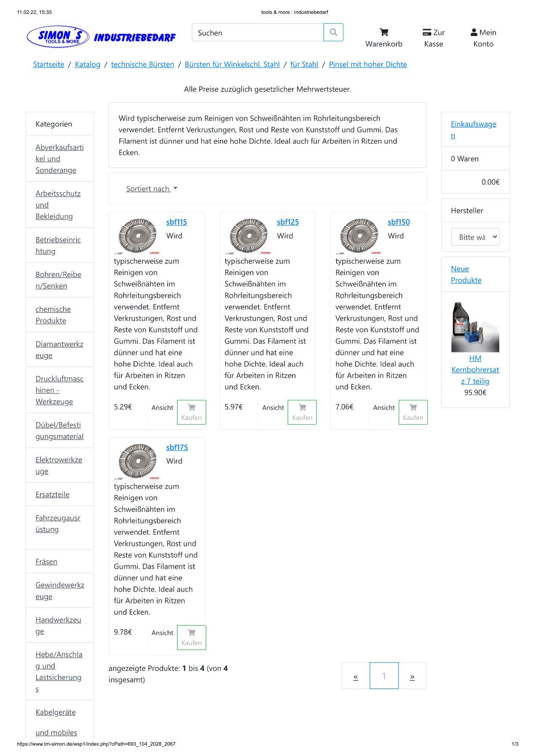Buy sbf125 with the Kaufen cart button
This screenshot has height=756, width=535.
[x=302, y=412]
